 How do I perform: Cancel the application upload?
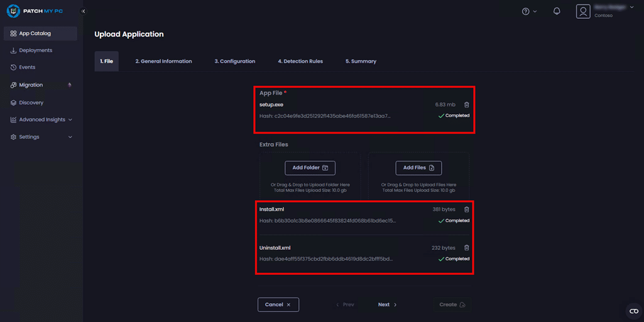[x=278, y=304]
